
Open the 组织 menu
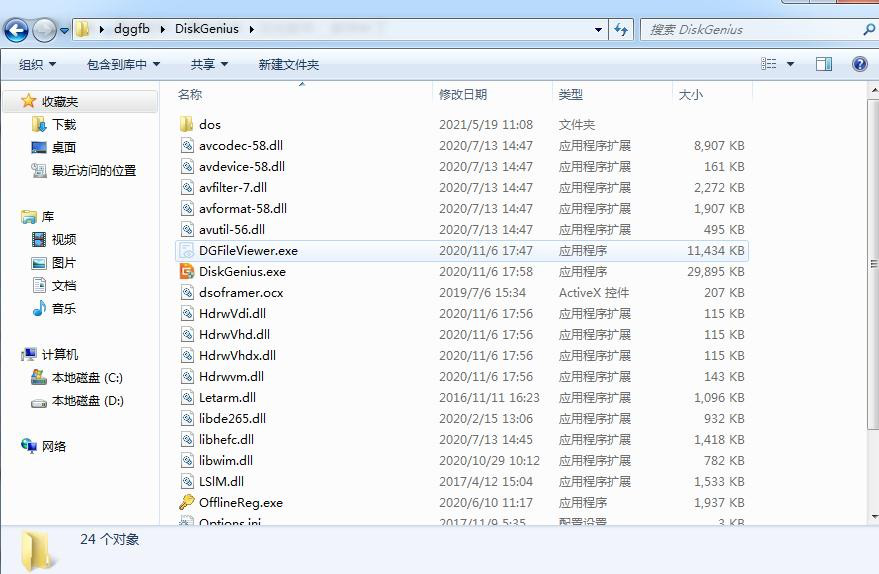click(x=37, y=64)
